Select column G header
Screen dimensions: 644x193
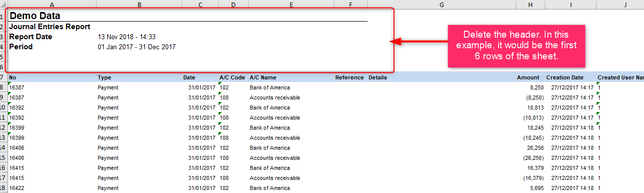442,5
